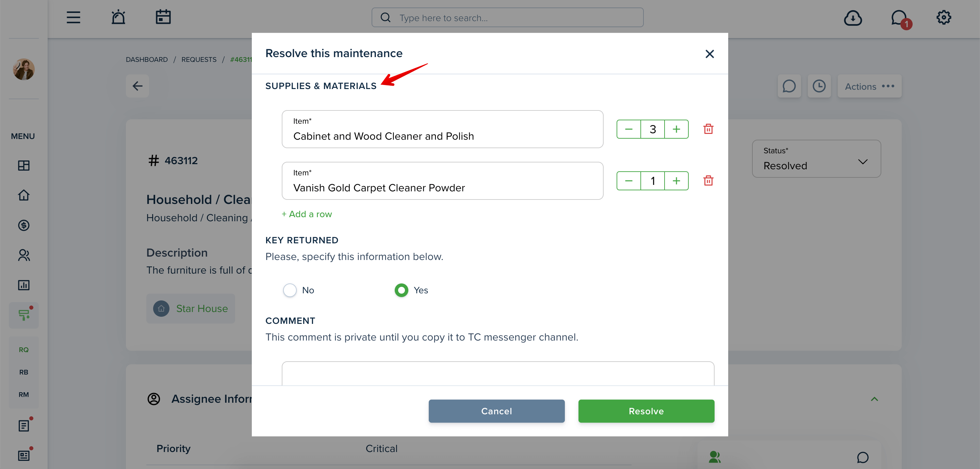Open the alarm bell notifications icon
This screenshot has height=469, width=980.
118,17
